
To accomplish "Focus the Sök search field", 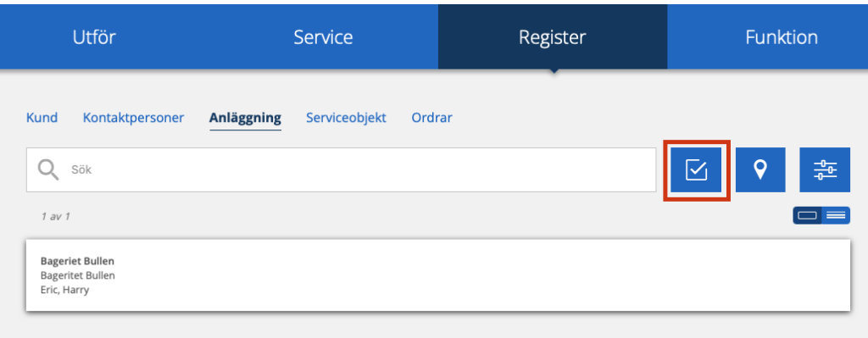I will click(341, 169).
